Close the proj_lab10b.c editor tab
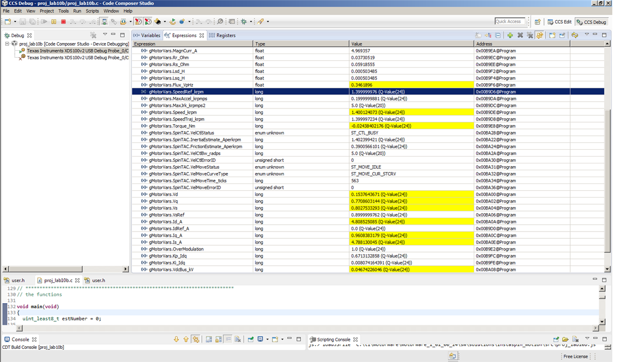644x362 pixels. [77, 280]
